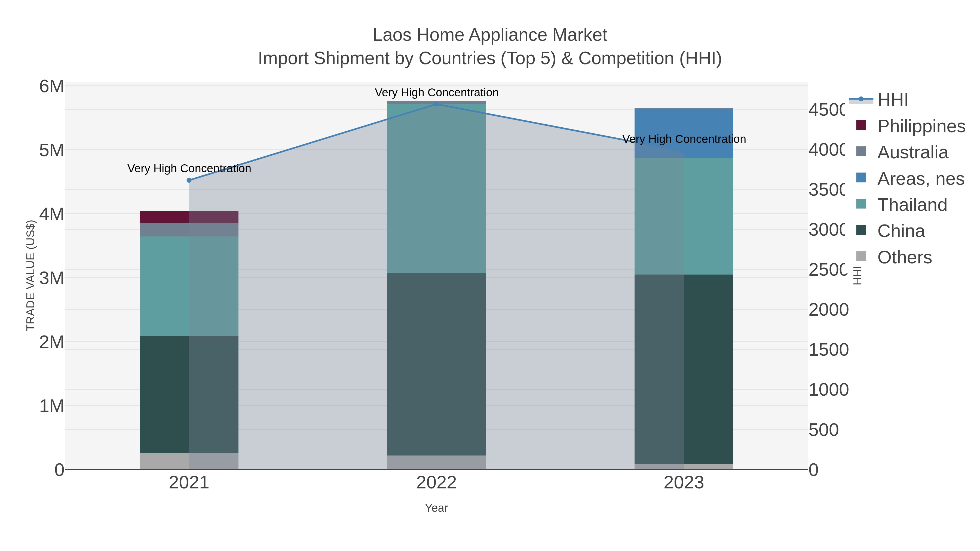Click the 2023 China bar segment

pyautogui.click(x=684, y=369)
